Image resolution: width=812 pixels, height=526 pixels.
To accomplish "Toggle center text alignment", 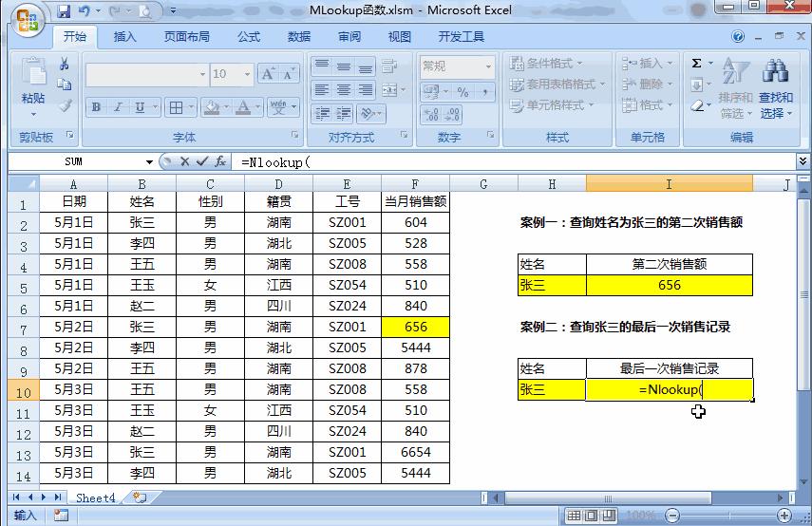I will [344, 89].
